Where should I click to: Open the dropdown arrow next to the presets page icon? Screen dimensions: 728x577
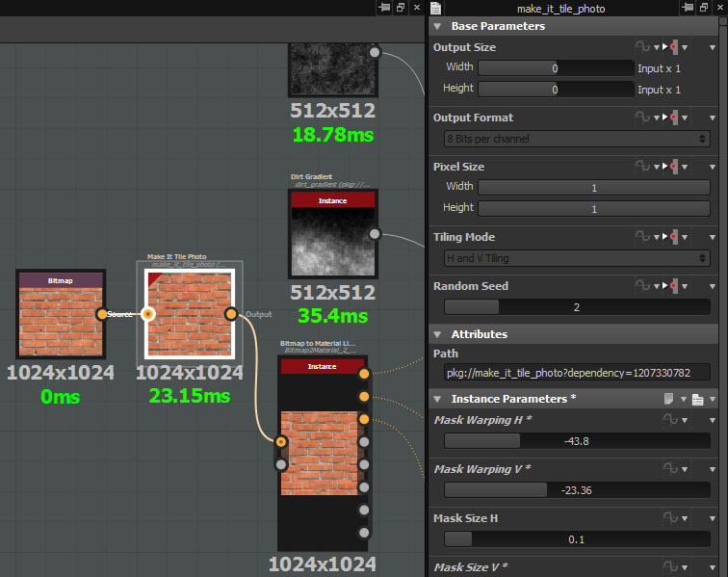click(684, 399)
